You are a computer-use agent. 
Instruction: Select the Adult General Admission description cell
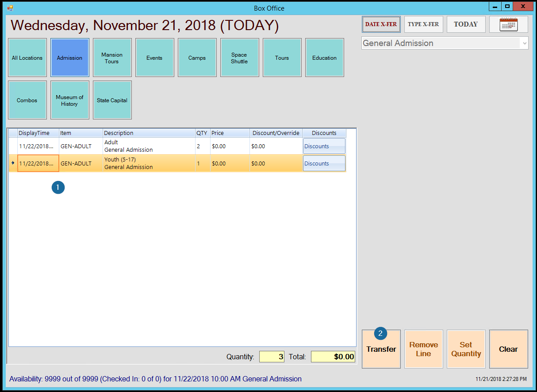[x=149, y=146]
